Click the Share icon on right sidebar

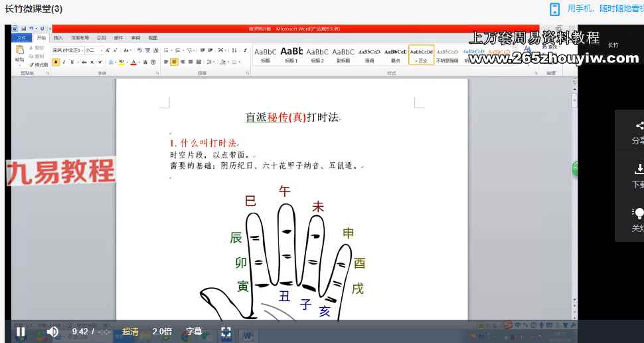(639, 126)
